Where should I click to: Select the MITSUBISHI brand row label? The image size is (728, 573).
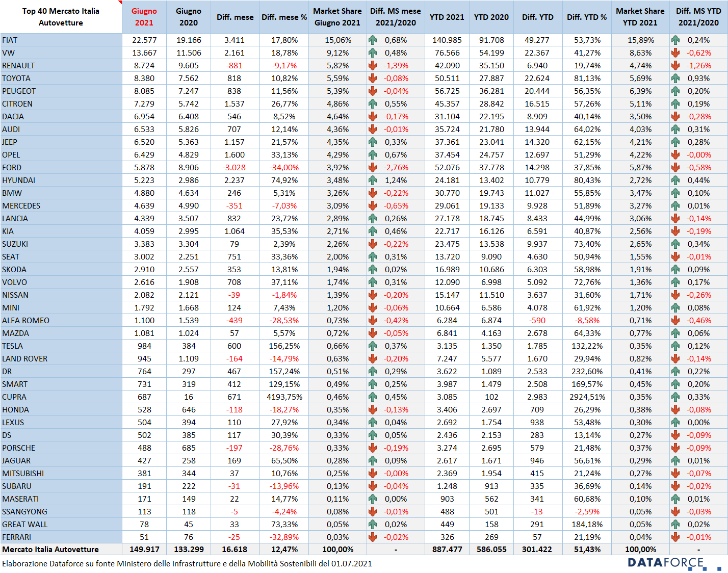point(23,473)
